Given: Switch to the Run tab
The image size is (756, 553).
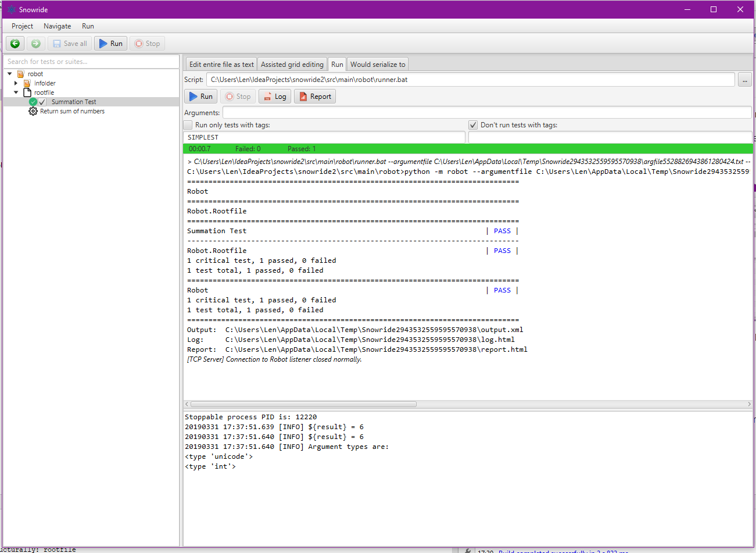Looking at the screenshot, I should tap(337, 65).
